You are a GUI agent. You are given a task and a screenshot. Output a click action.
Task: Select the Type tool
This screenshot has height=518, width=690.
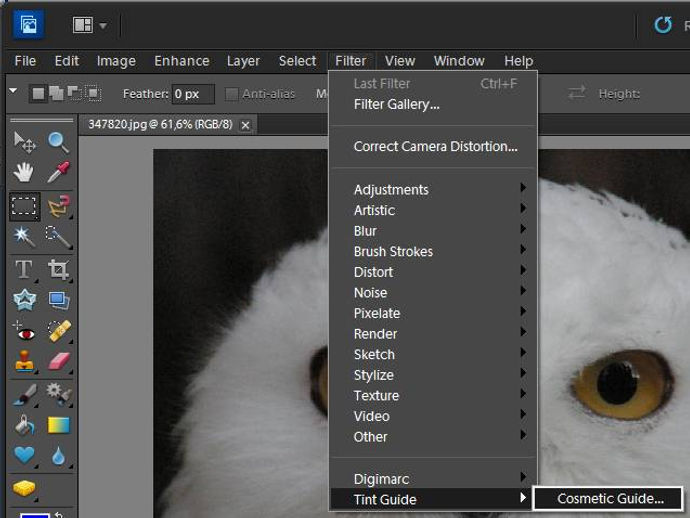(24, 269)
